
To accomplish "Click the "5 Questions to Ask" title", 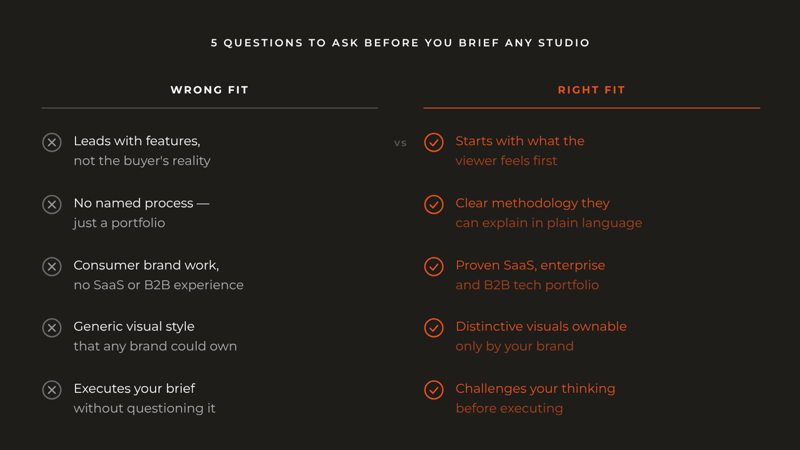I will point(400,43).
